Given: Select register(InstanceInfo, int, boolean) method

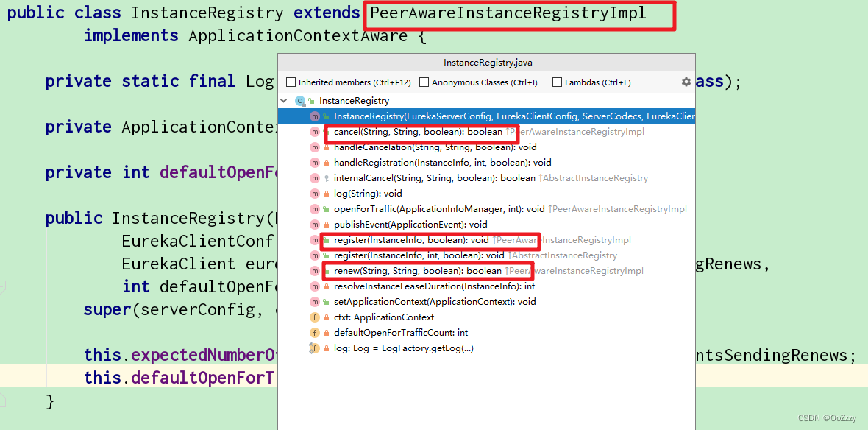Looking at the screenshot, I should 419,255.
